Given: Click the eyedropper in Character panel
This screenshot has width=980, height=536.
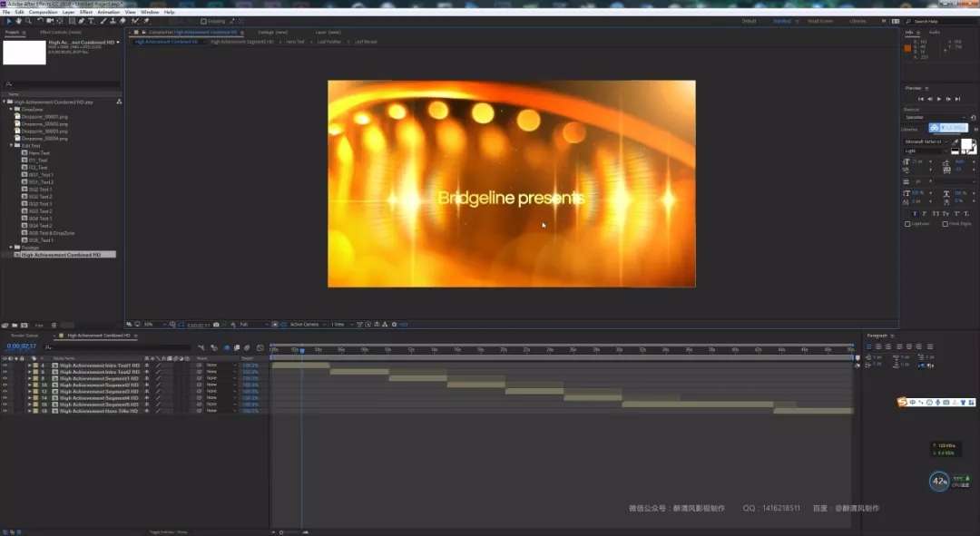Looking at the screenshot, I should (x=953, y=142).
